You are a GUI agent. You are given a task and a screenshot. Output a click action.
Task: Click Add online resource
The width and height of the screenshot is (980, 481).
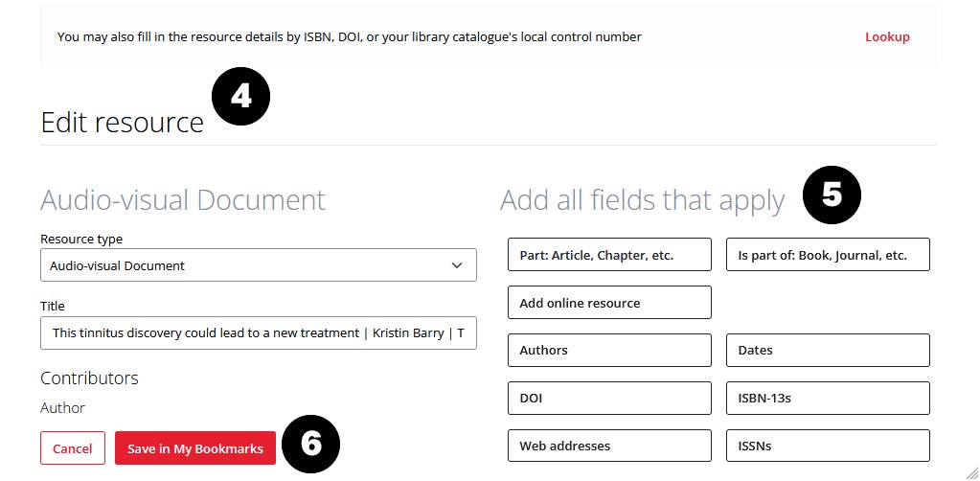pos(609,303)
